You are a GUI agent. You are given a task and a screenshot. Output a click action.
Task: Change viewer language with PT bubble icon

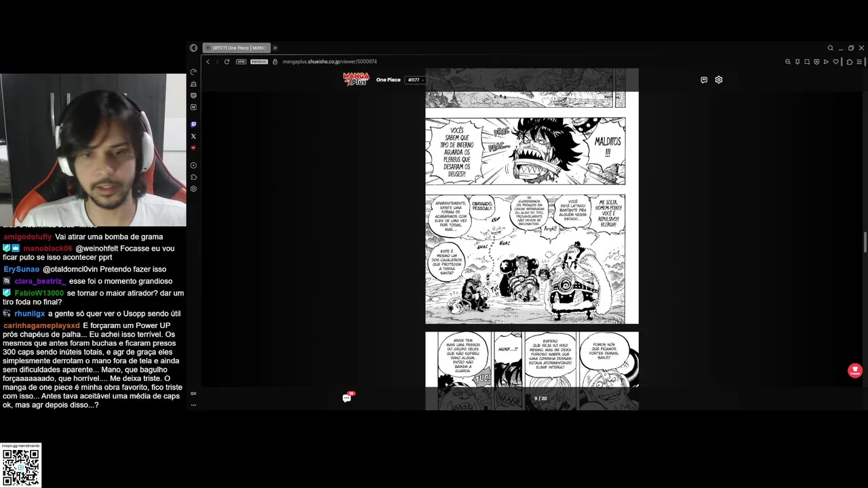(704, 80)
